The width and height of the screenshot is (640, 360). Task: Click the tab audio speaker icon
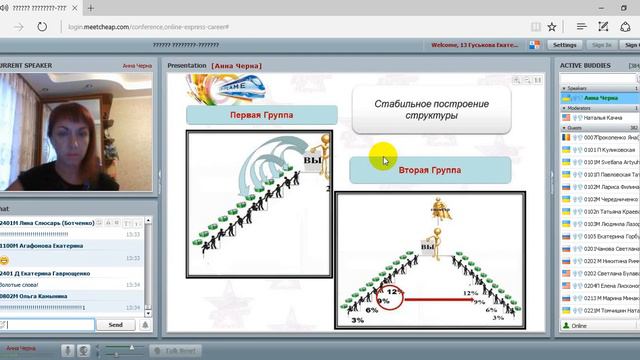point(4,8)
